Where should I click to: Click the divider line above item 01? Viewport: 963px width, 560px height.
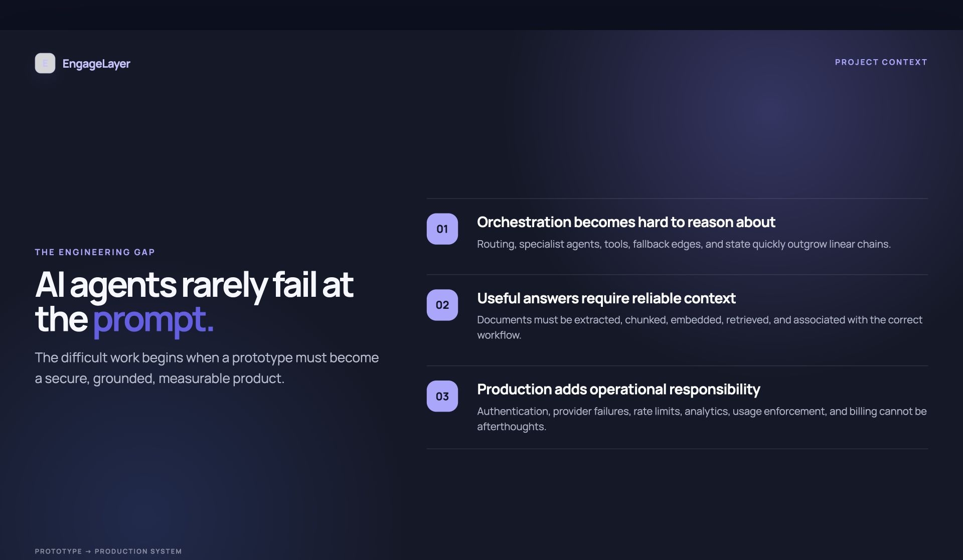(x=677, y=199)
